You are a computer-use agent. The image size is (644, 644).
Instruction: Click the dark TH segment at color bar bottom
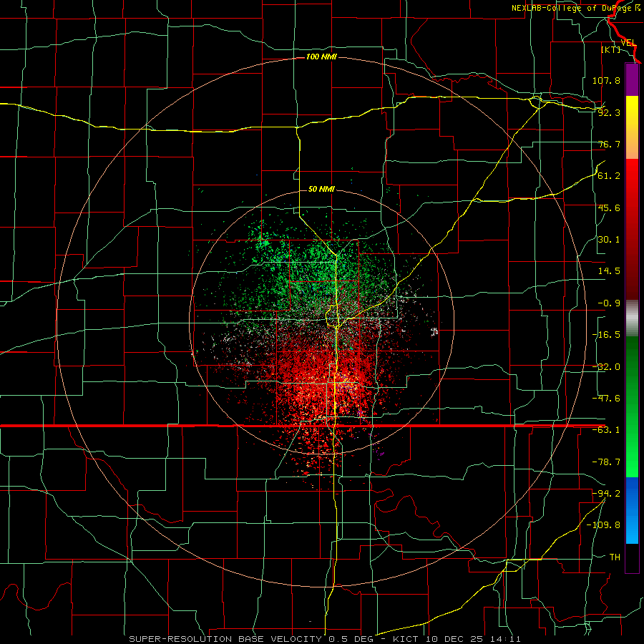(632, 558)
